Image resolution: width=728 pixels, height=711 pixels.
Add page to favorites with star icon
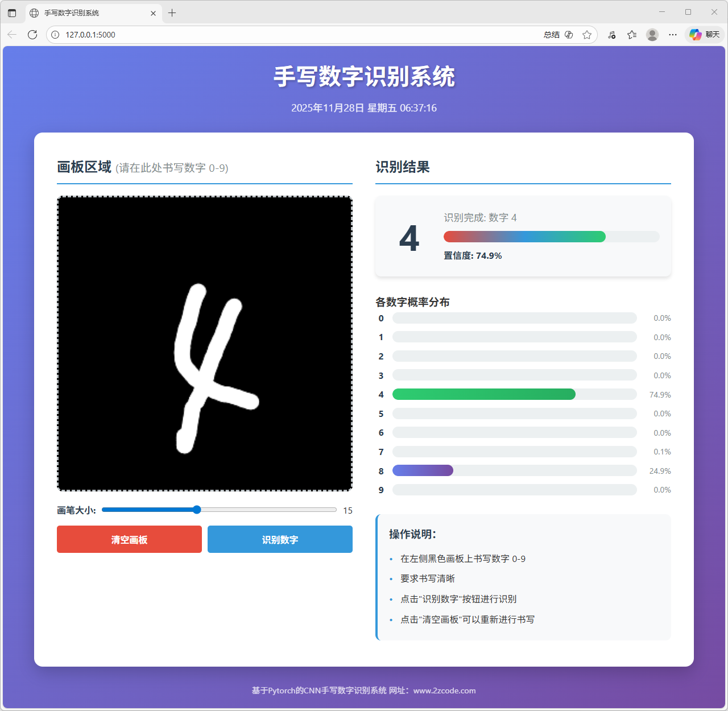[x=587, y=35]
